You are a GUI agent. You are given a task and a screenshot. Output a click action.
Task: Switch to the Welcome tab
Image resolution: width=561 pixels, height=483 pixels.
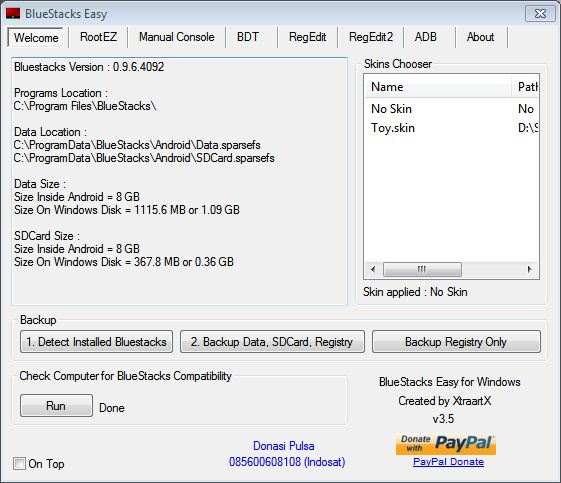click(36, 37)
